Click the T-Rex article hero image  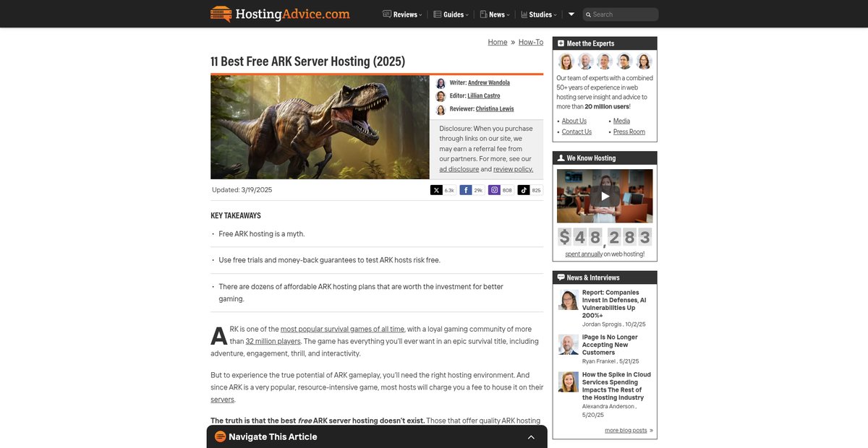pyautogui.click(x=320, y=127)
